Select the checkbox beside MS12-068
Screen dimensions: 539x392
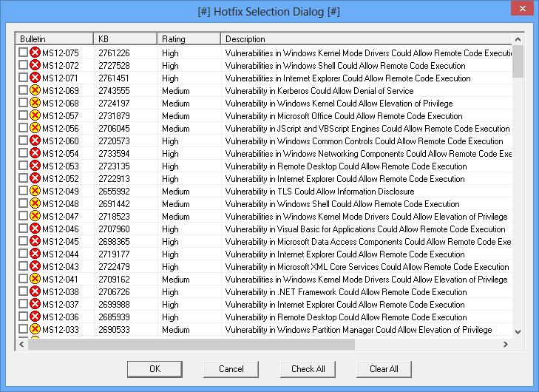coord(23,103)
